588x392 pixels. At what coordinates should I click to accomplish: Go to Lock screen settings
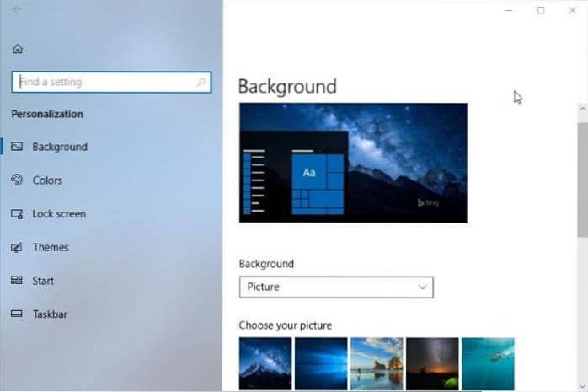(59, 214)
